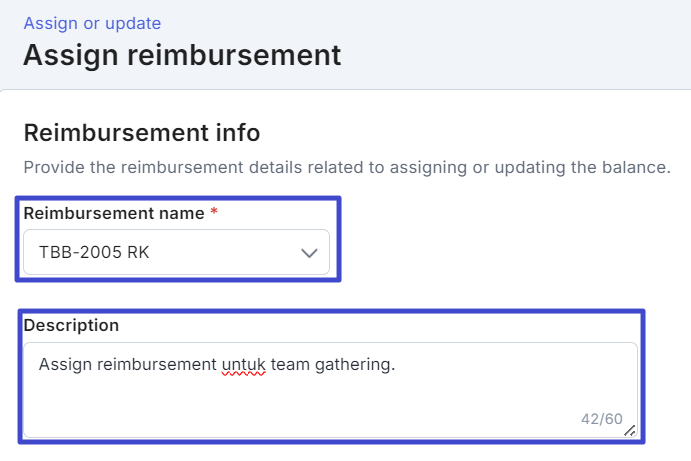Click the resize handle of Description box
691x461 pixels.
630,430
